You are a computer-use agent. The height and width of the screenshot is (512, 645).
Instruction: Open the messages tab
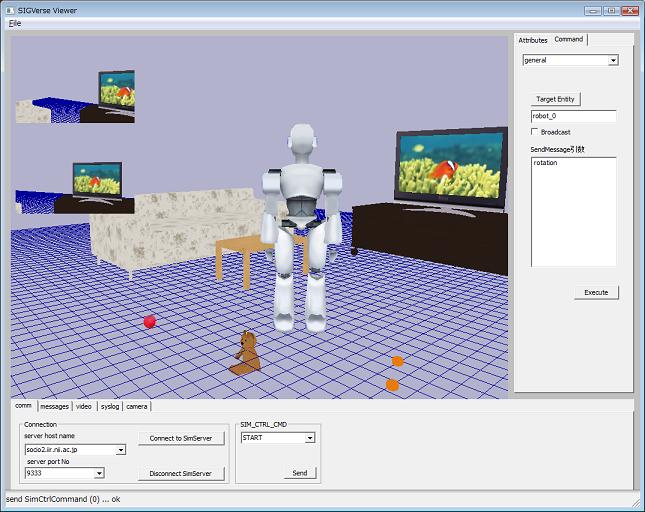coord(54,406)
